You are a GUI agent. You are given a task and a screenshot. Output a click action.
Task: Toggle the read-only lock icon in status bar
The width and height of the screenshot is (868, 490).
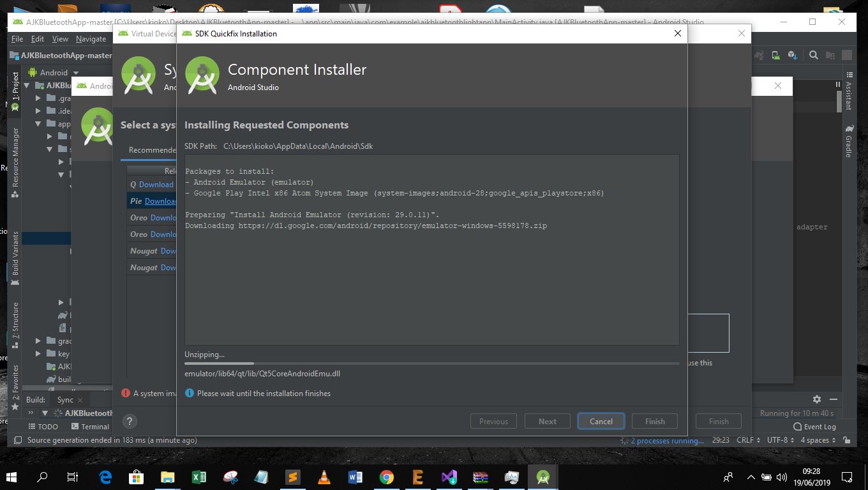tap(846, 440)
